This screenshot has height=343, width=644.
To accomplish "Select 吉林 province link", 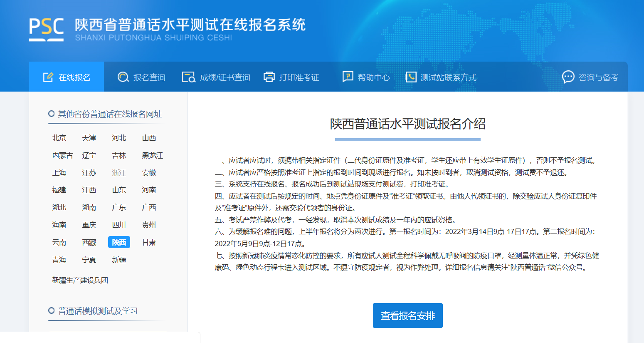I will coord(119,155).
